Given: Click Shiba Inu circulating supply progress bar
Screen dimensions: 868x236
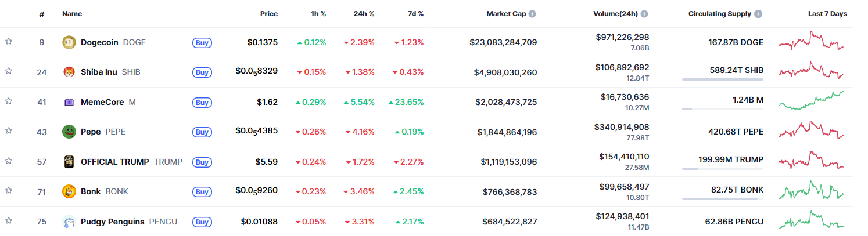Looking at the screenshot, I should pos(722,79).
